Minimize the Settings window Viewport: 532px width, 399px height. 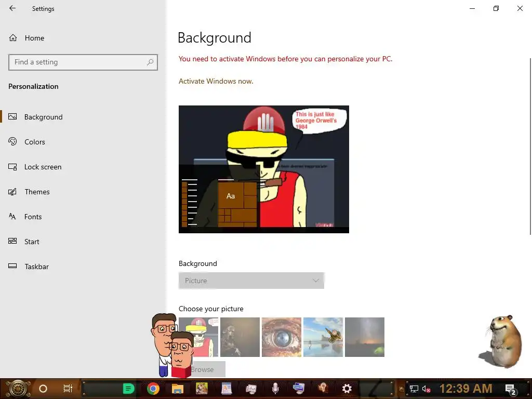[x=472, y=8]
